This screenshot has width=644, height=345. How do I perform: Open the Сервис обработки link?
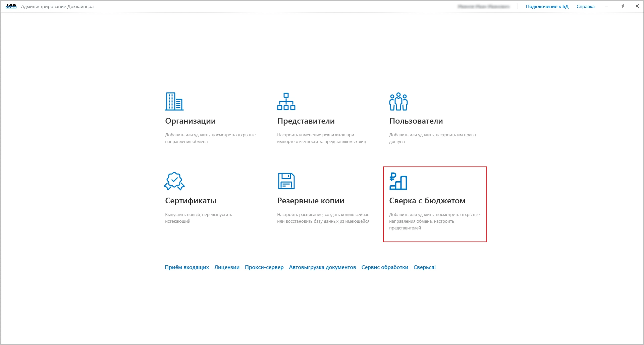[x=385, y=267]
